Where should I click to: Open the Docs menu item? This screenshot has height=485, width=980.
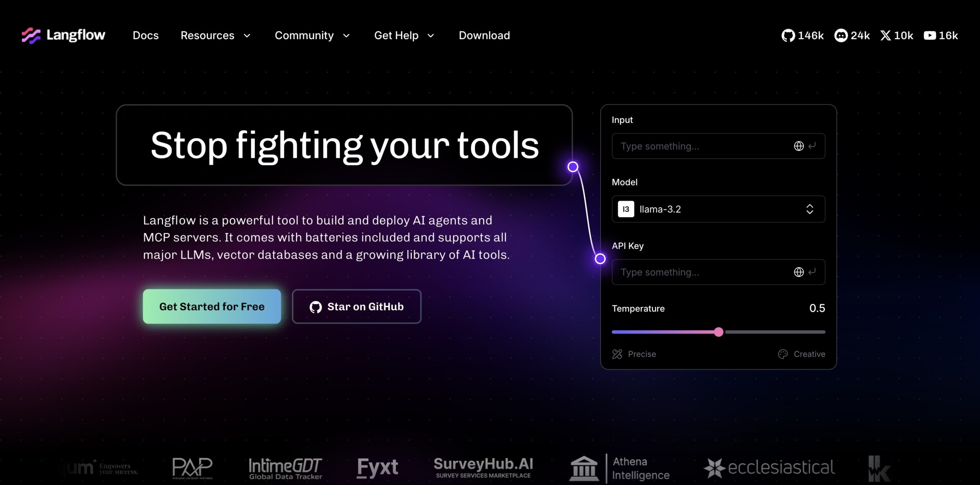145,36
